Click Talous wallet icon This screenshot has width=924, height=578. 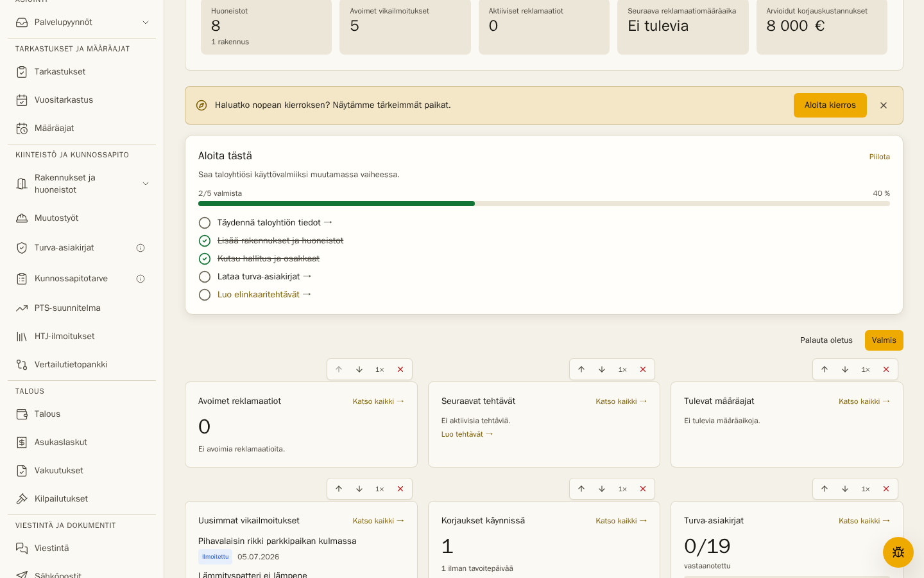22,414
